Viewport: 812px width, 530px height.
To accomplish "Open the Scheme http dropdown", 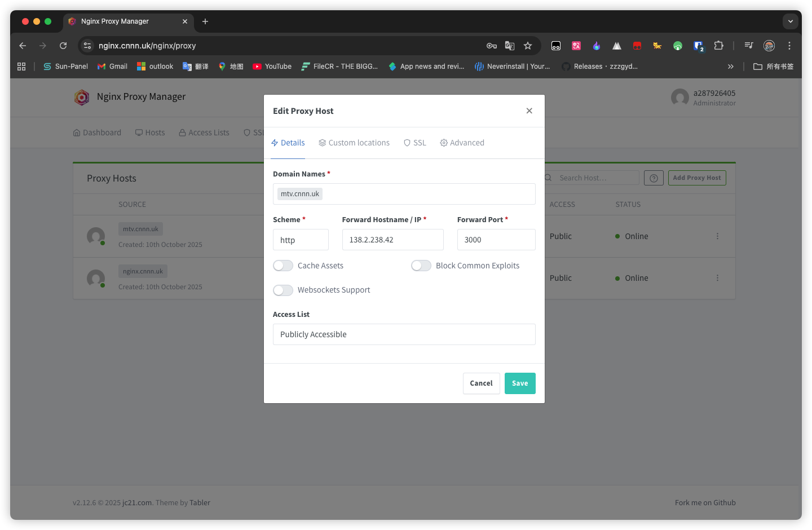I will tap(301, 240).
